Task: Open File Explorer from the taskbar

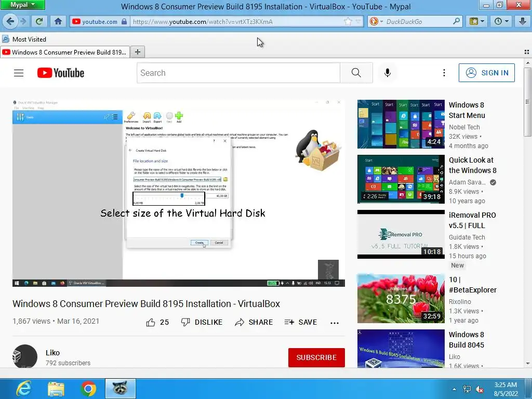Action: point(56,389)
